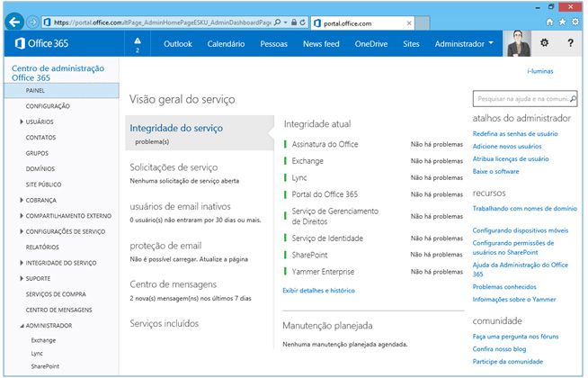This screenshot has height=378, width=588.
Task: Expand the USUÁRIOS sidebar section
Action: pyautogui.click(x=22, y=121)
